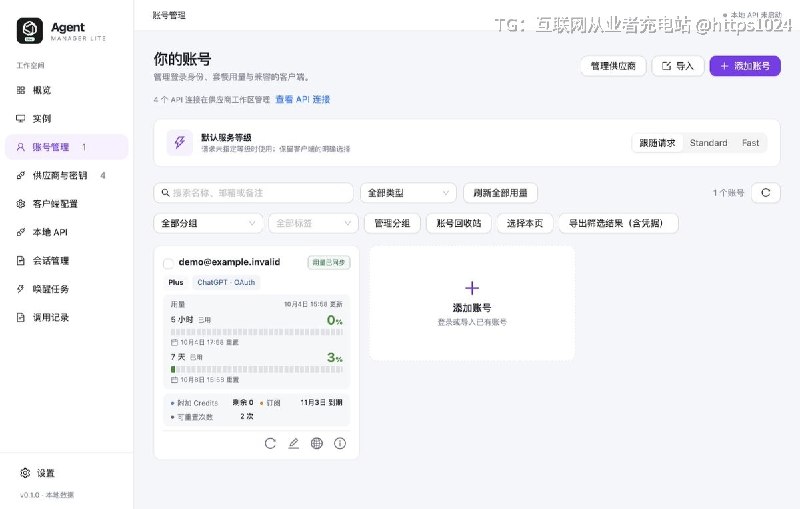
Task: Click the 会话管理 document icon
Action: (x=21, y=261)
